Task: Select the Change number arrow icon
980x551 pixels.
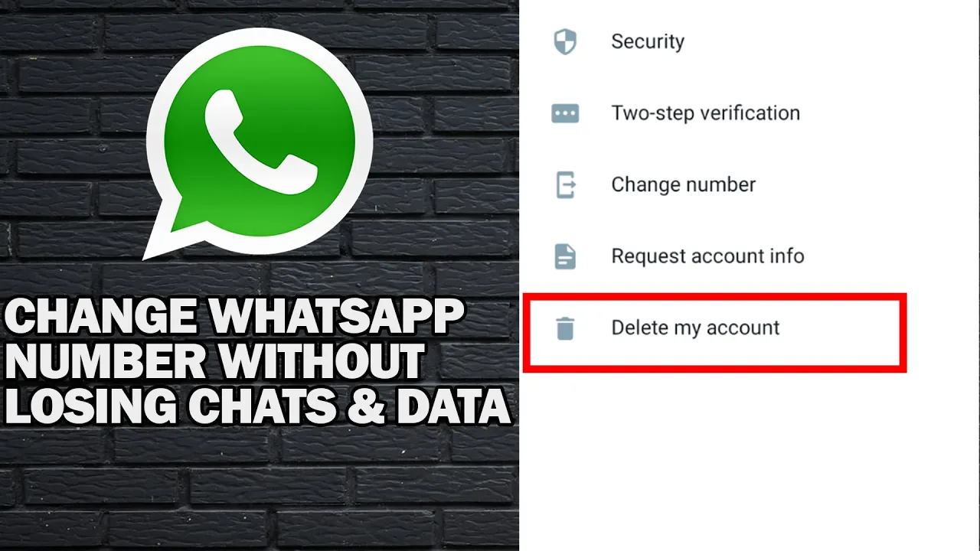Action: [x=565, y=184]
